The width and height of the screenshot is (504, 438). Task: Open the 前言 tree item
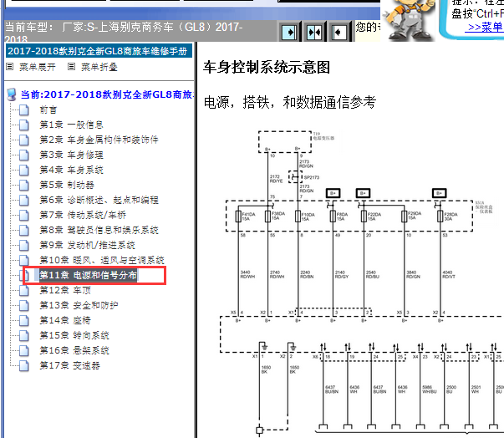coord(48,109)
